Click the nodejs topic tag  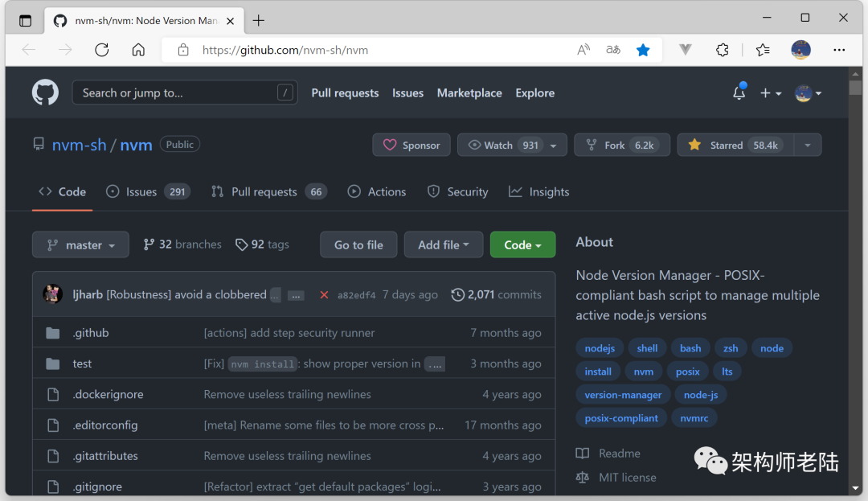click(600, 348)
